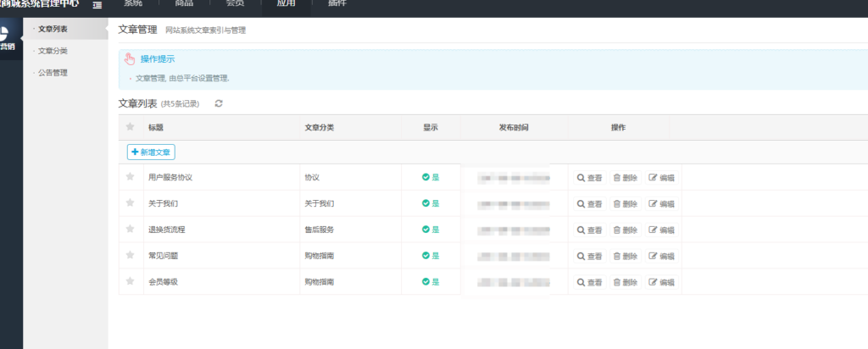Image resolution: width=868 pixels, height=349 pixels.
Task: View the 常见问题 article
Action: click(590, 256)
